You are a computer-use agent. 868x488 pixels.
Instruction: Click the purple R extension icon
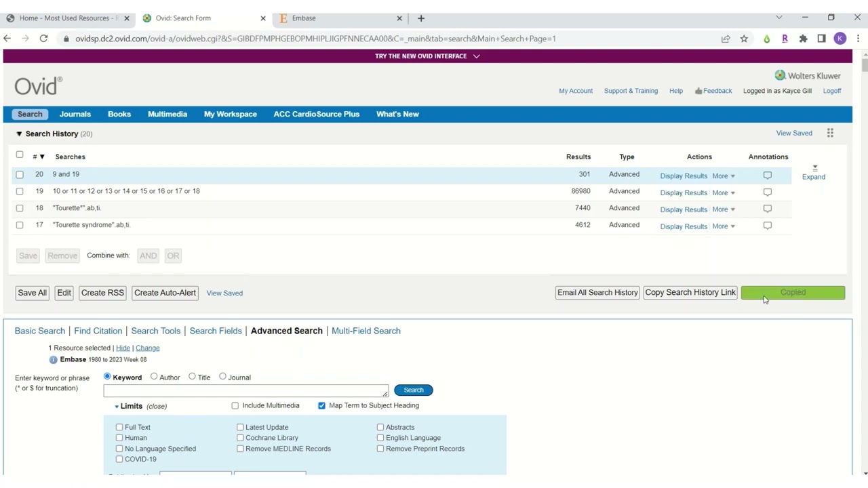(x=785, y=39)
